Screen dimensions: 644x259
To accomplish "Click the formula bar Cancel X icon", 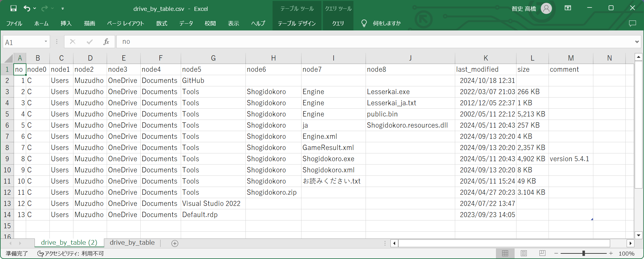I will pos(73,42).
